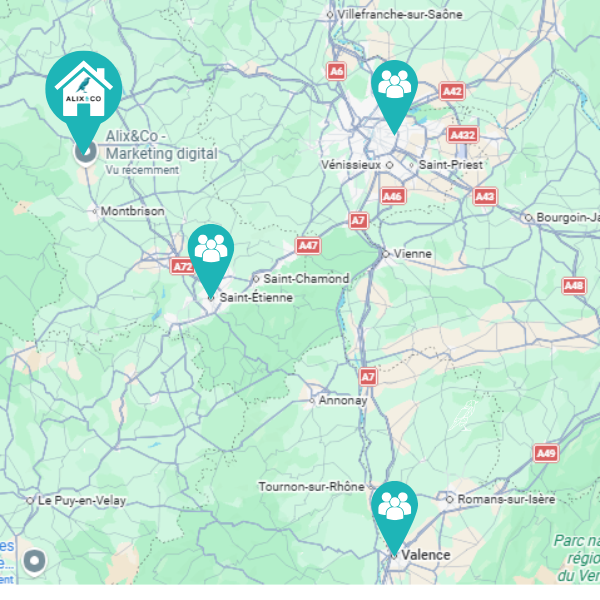Open the Alix&Co - Marketing digital label

161,145
